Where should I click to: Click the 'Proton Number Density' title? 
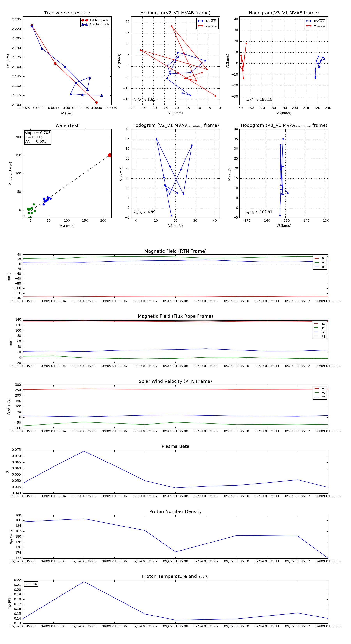[175, 511]
